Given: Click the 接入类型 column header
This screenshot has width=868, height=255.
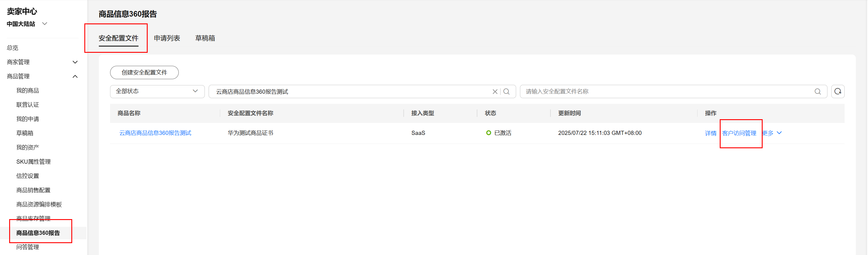Looking at the screenshot, I should pos(423,113).
